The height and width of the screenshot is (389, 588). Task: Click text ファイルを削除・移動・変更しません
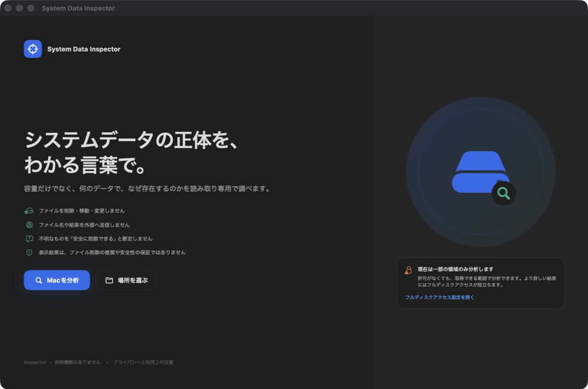pyautogui.click(x=82, y=211)
